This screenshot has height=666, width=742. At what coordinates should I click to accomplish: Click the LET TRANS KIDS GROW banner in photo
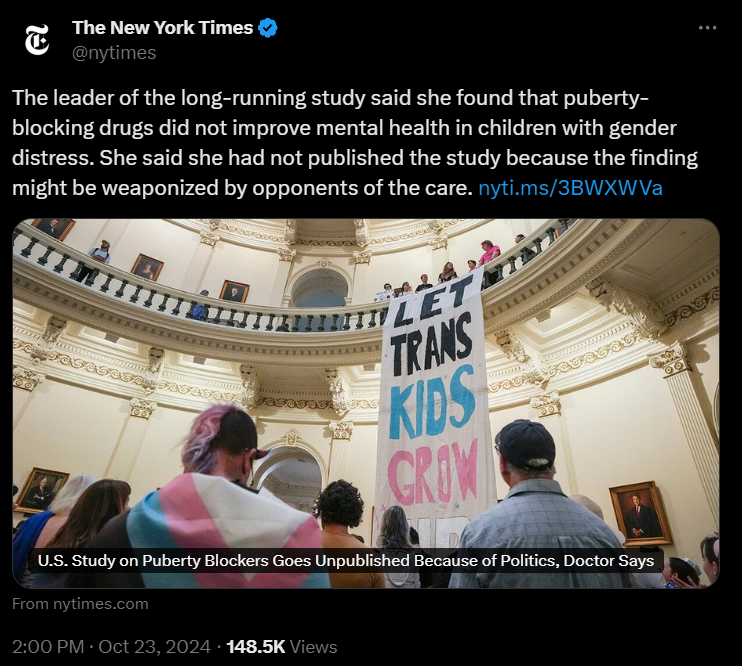pos(433,408)
